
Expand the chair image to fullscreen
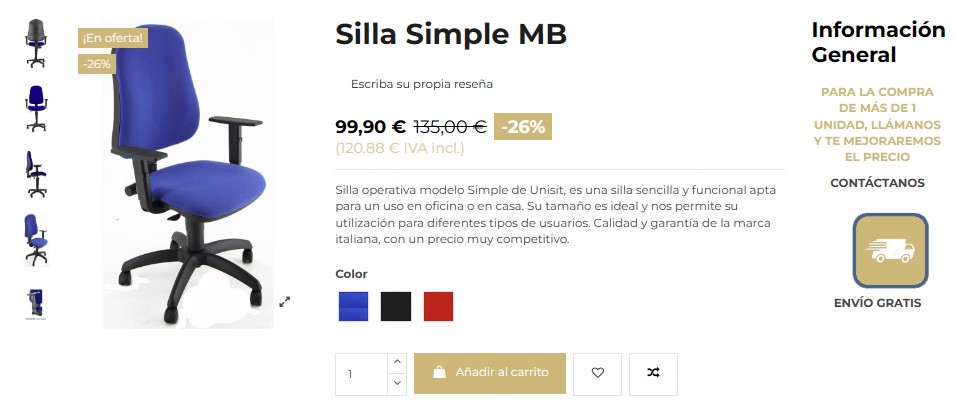[x=285, y=301]
